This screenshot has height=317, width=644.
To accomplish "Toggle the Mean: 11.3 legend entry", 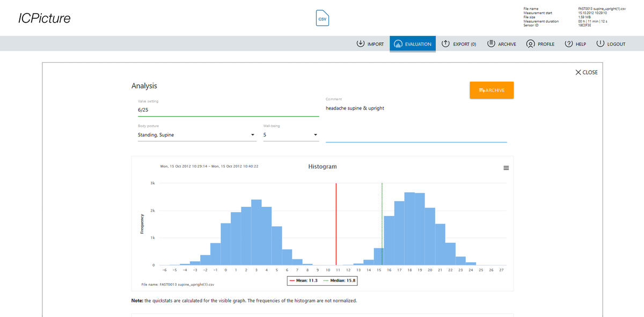I will click(x=303, y=280).
